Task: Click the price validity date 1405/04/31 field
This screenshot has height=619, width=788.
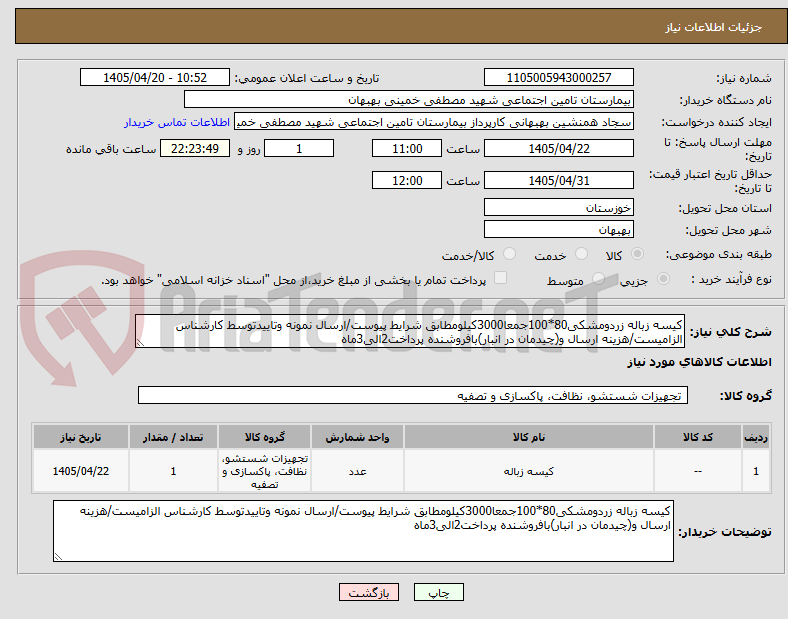Action: 559,180
